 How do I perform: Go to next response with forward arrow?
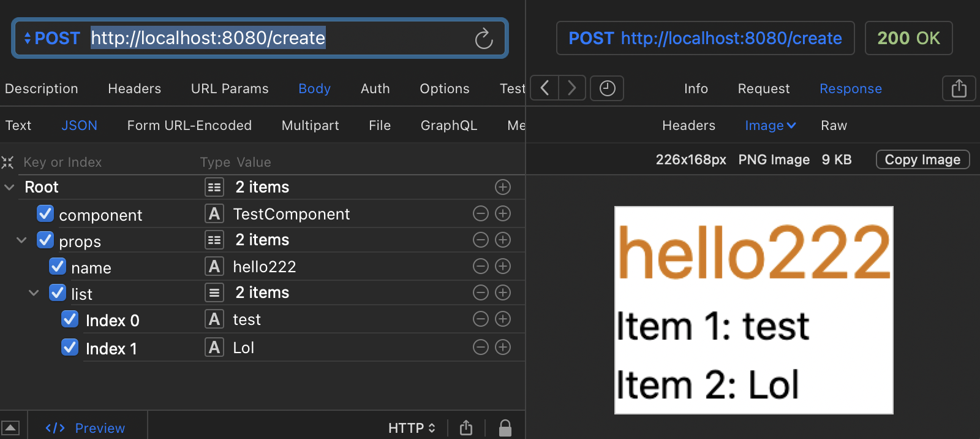(572, 88)
